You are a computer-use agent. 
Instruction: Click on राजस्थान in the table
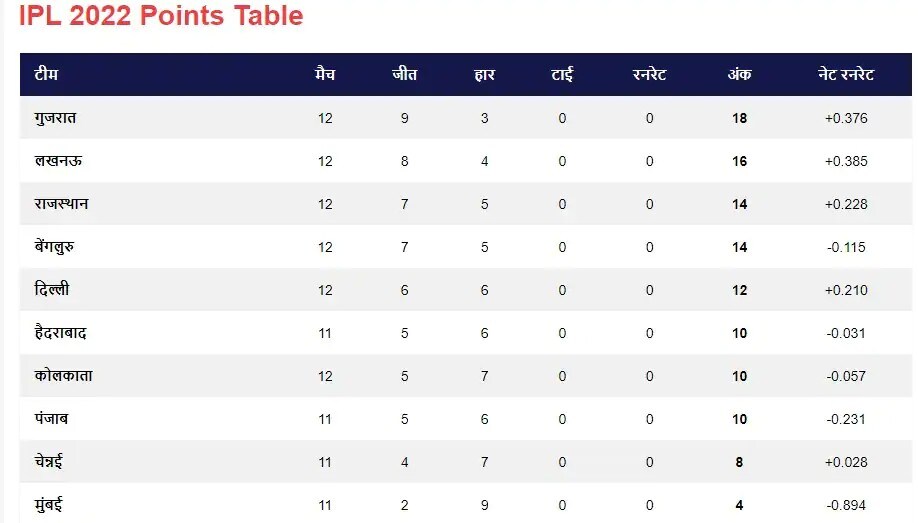click(62, 204)
